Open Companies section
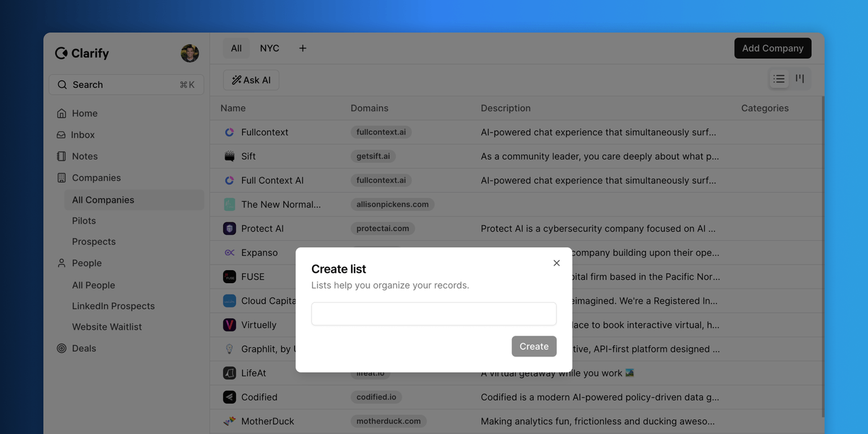Screen dimensions: 868x434 coord(96,178)
